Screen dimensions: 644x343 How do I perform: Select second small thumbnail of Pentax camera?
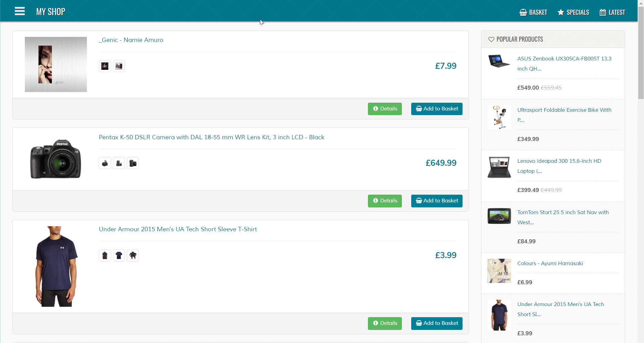(x=119, y=163)
